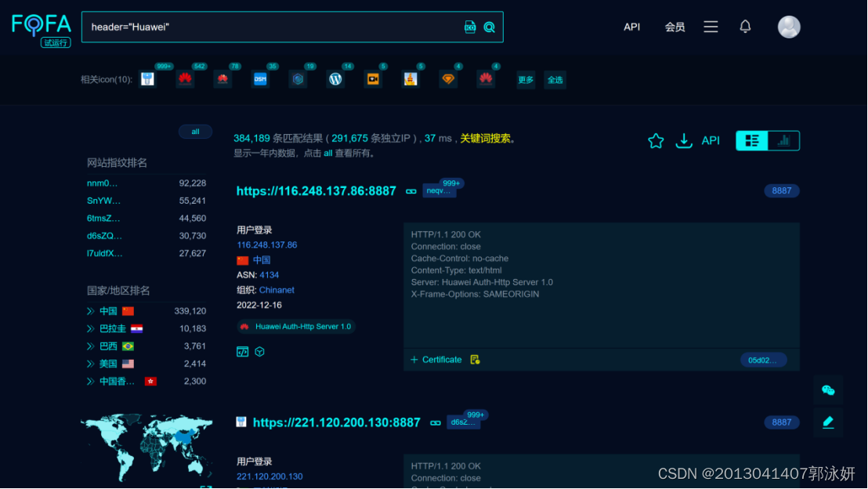Click the 8887 port badge of first result
The width and height of the screenshot is (868, 489).
pos(782,191)
